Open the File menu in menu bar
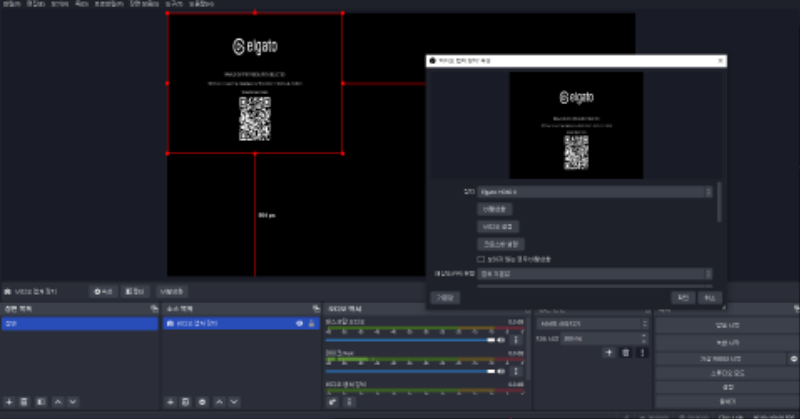Viewport: 800px width, 419px height. click(12, 4)
